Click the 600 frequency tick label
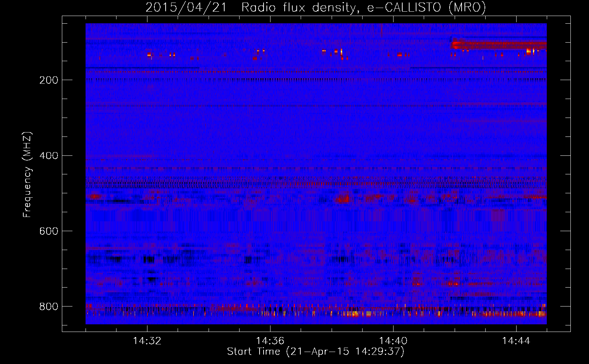This screenshot has width=589, height=364. point(48,231)
